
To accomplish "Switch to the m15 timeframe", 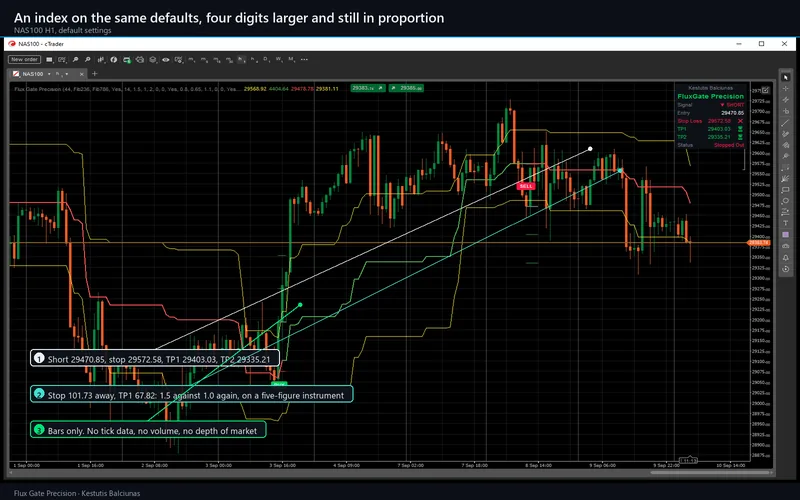I will (x=216, y=59).
